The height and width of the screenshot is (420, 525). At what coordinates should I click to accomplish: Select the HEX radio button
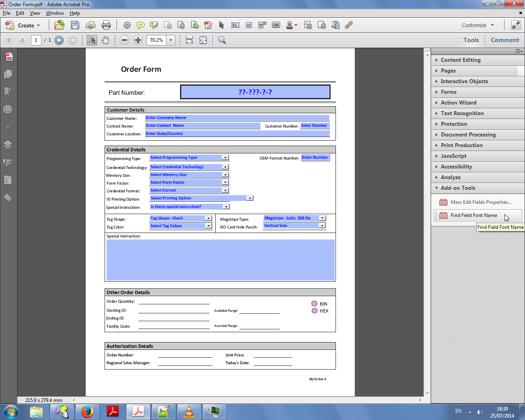(x=315, y=311)
